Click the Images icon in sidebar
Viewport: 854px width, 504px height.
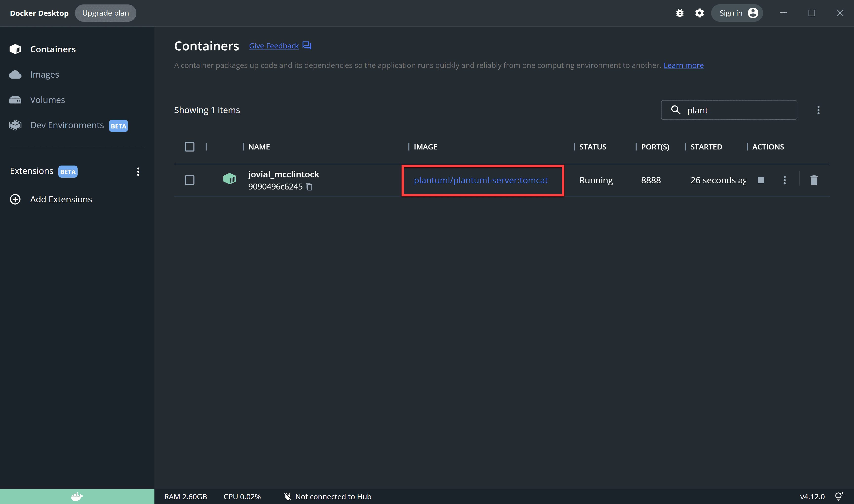[x=15, y=74]
